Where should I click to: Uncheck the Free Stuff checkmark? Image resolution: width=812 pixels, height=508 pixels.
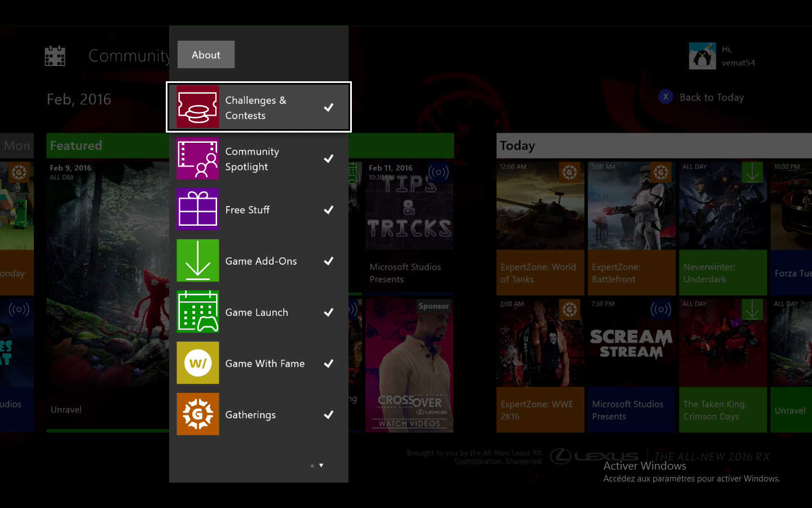coord(329,210)
